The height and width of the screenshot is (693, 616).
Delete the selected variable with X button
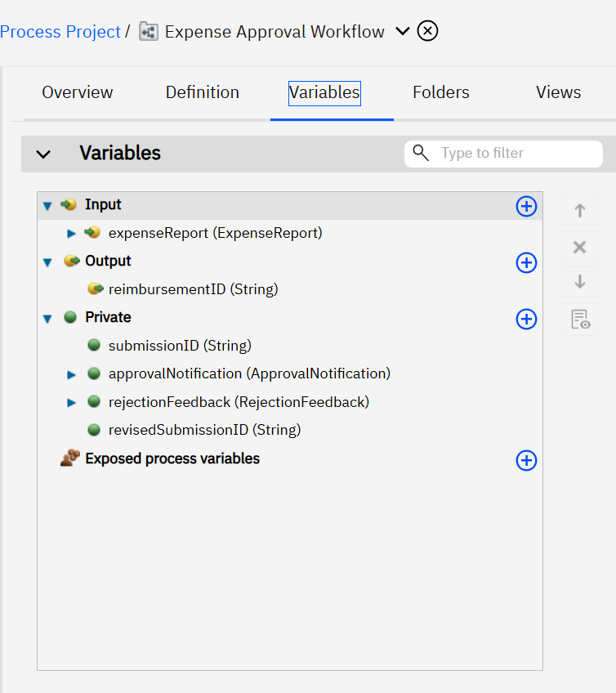click(x=580, y=247)
